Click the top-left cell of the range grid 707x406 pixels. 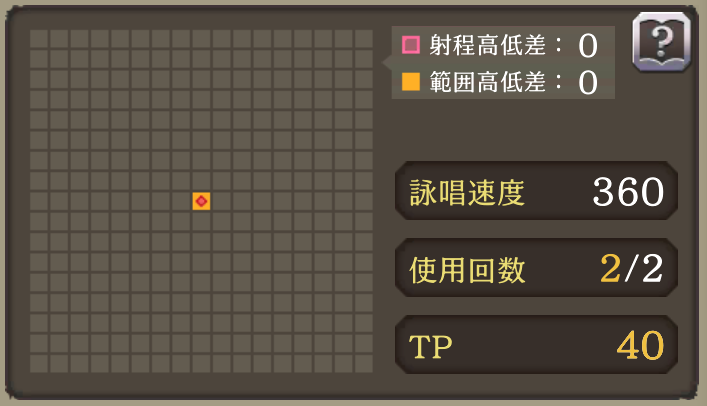click(39, 39)
